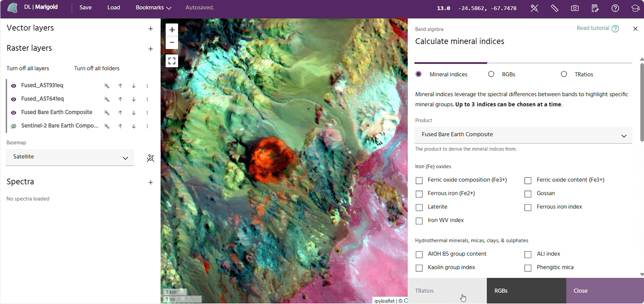Enable the Gossan checkbox
The image size is (644, 304).
click(x=528, y=194)
